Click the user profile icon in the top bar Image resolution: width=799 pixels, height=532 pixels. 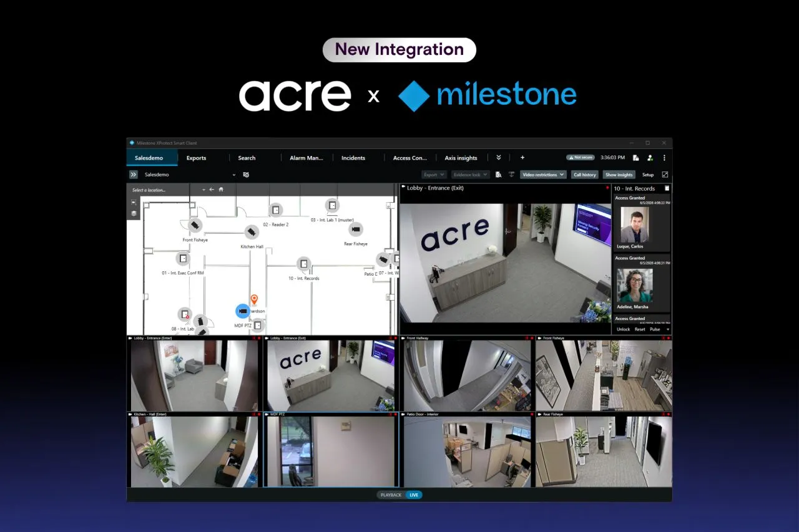pyautogui.click(x=650, y=158)
